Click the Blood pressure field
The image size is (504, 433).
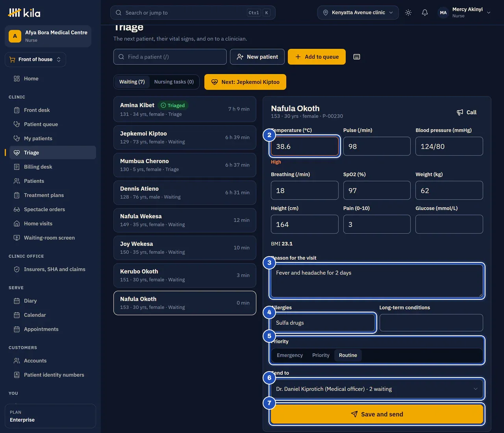(x=449, y=146)
